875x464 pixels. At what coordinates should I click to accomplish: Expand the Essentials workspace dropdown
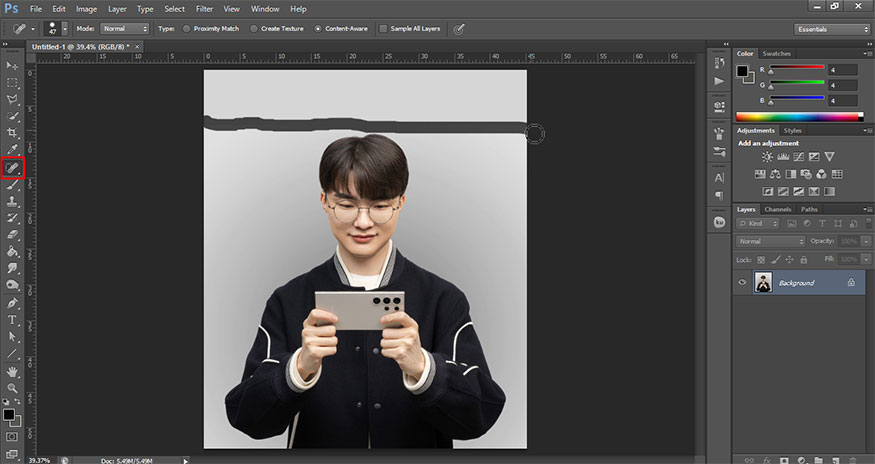832,29
